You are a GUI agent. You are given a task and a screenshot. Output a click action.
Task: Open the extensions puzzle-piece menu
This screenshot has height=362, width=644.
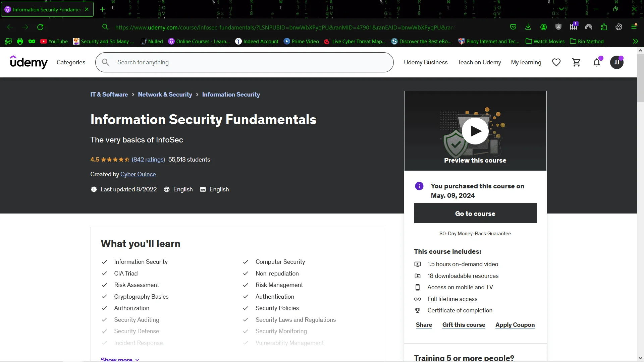pos(604,27)
